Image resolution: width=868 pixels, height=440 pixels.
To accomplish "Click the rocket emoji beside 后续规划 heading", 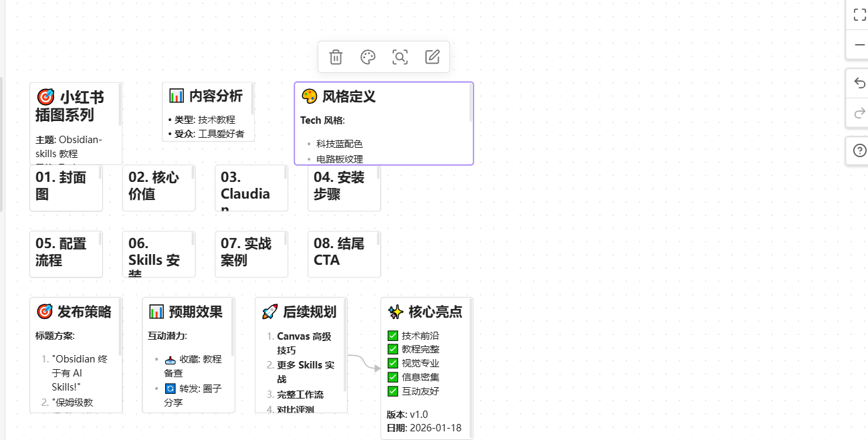I will (x=269, y=312).
